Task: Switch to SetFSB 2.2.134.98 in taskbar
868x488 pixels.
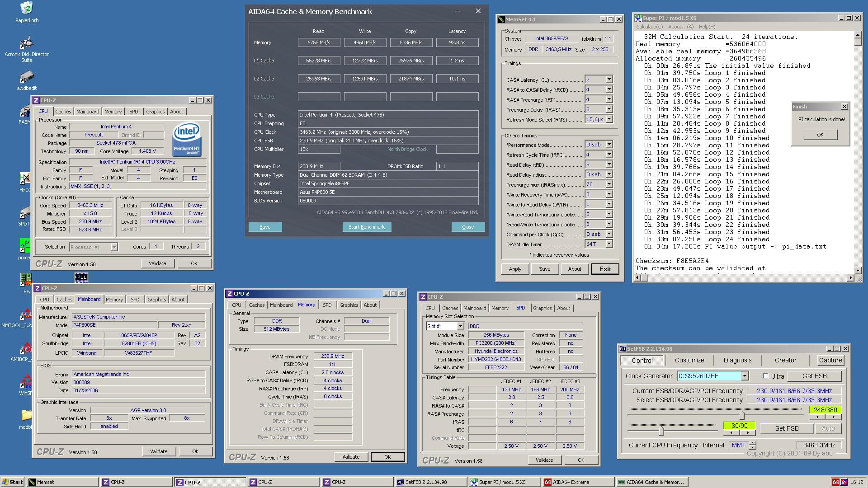Action: click(430, 482)
